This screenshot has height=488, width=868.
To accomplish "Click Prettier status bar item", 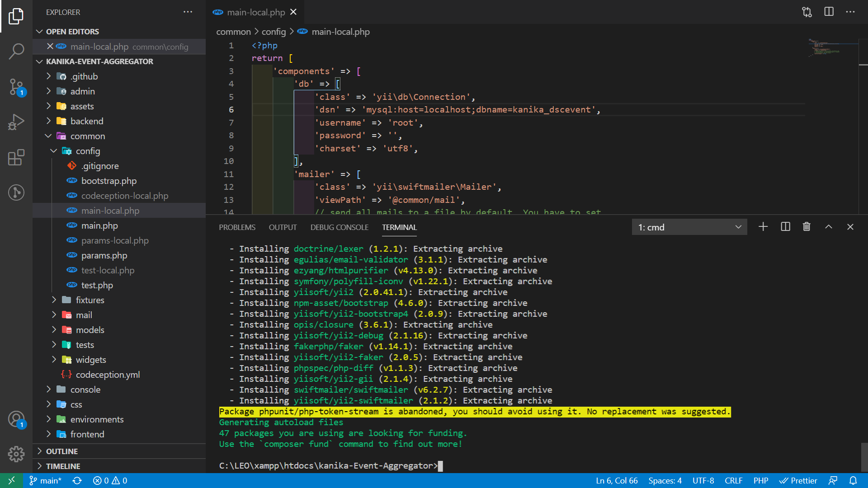I will point(798,481).
